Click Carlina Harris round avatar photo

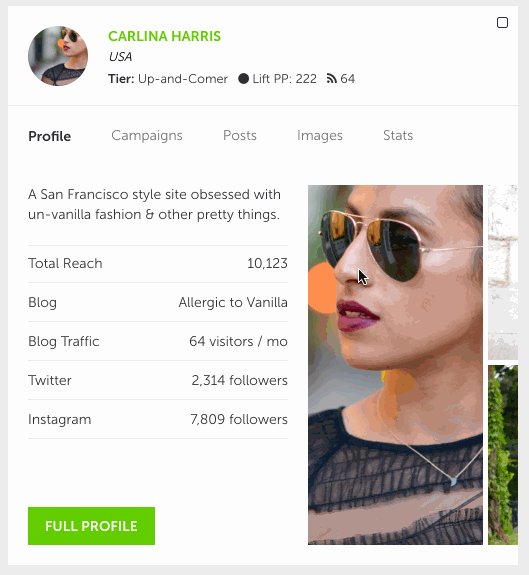click(58, 56)
